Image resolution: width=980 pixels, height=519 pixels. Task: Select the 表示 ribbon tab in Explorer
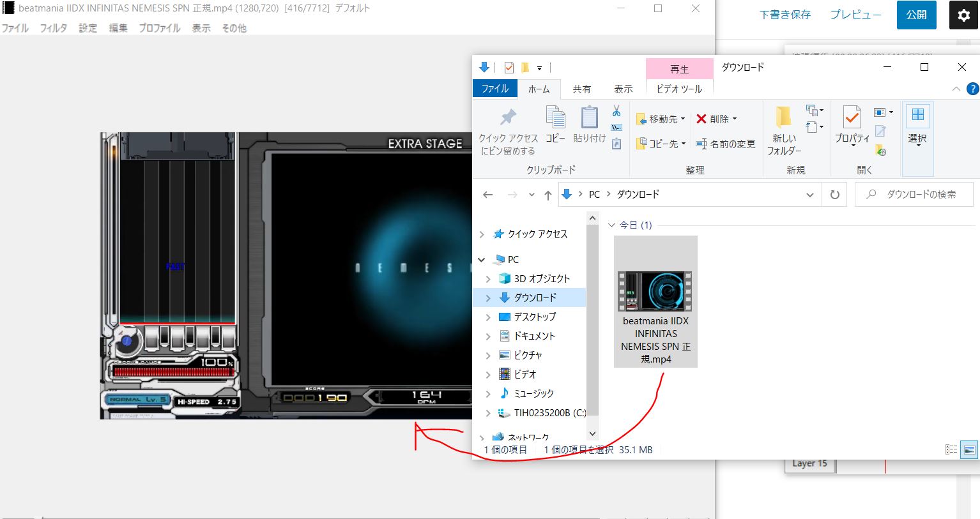click(624, 89)
